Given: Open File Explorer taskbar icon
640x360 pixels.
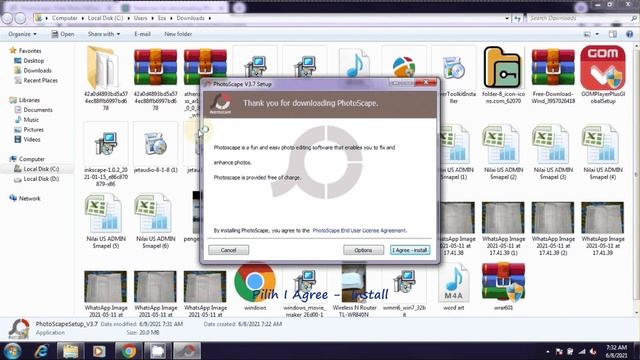Looking at the screenshot, I should pos(70,351).
